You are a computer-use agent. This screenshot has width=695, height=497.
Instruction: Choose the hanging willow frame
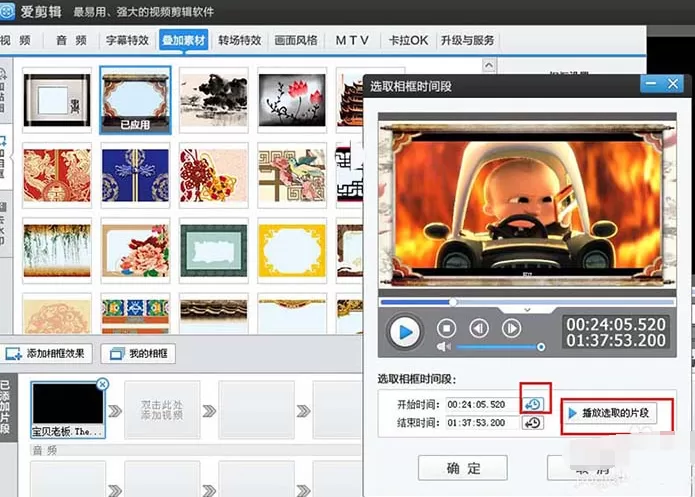click(x=57, y=250)
